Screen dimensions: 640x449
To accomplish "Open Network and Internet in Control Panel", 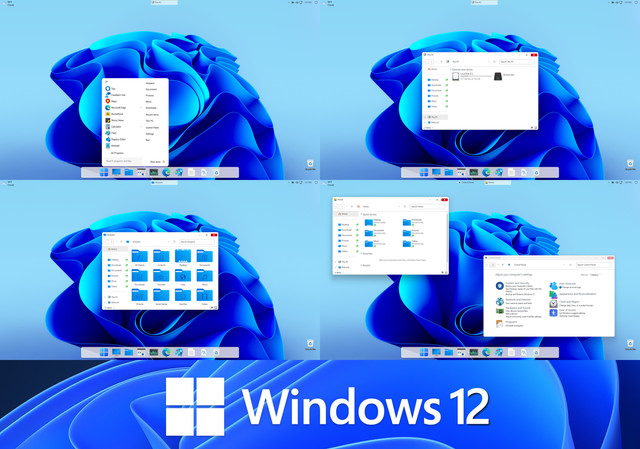I will (518, 300).
